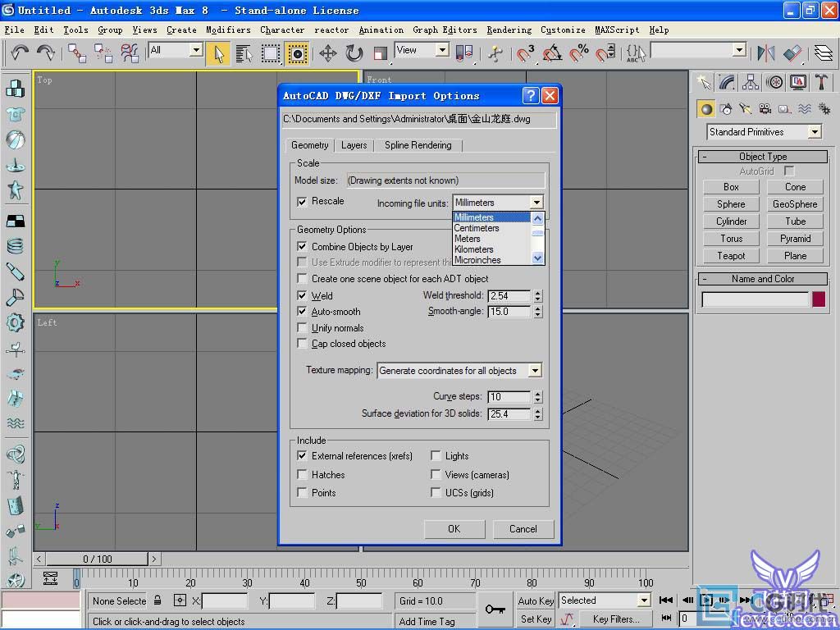
Task: Collapse the Object Type rollout
Action: (x=763, y=157)
